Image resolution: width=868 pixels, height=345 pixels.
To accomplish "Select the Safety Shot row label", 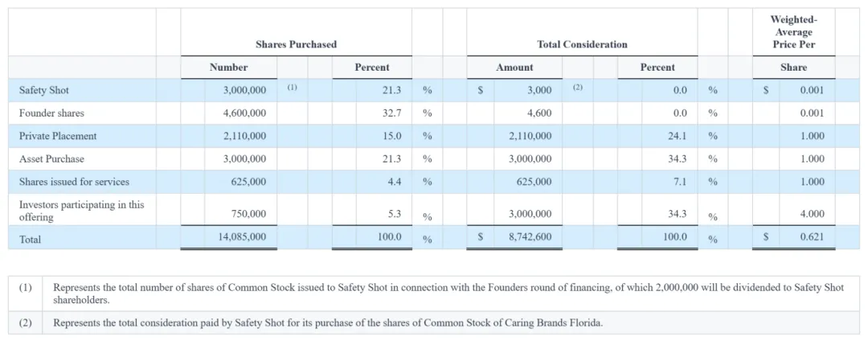I will (x=44, y=90).
